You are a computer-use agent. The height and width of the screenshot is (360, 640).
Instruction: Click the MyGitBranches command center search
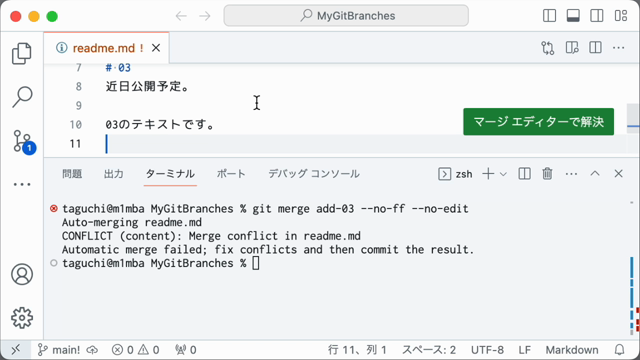(x=346, y=16)
